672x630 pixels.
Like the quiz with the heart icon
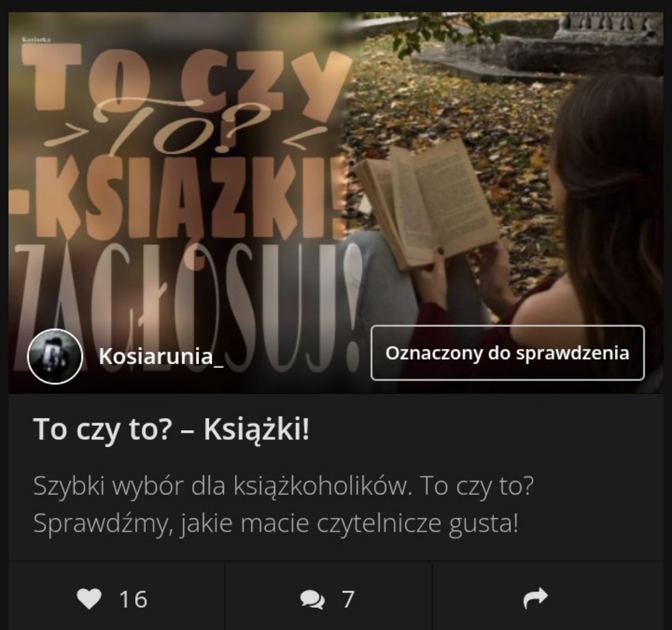tap(89, 599)
